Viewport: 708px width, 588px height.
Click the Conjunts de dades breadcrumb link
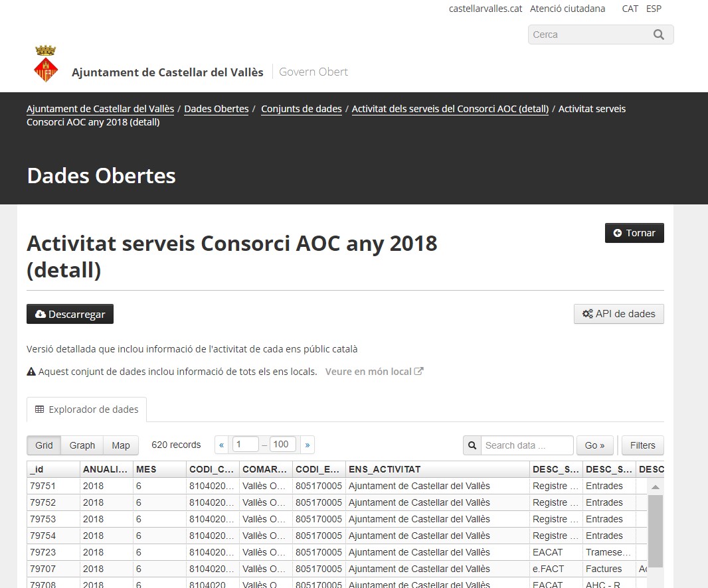(301, 109)
